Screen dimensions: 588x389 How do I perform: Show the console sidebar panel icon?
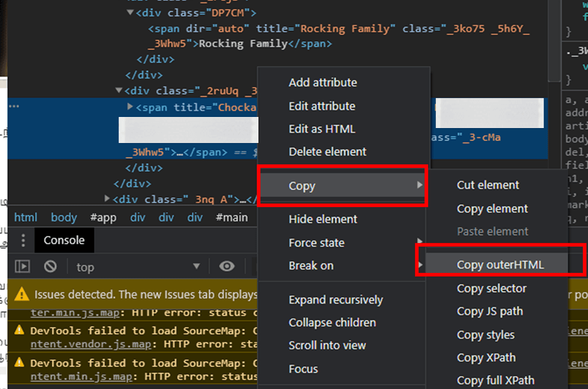point(22,266)
